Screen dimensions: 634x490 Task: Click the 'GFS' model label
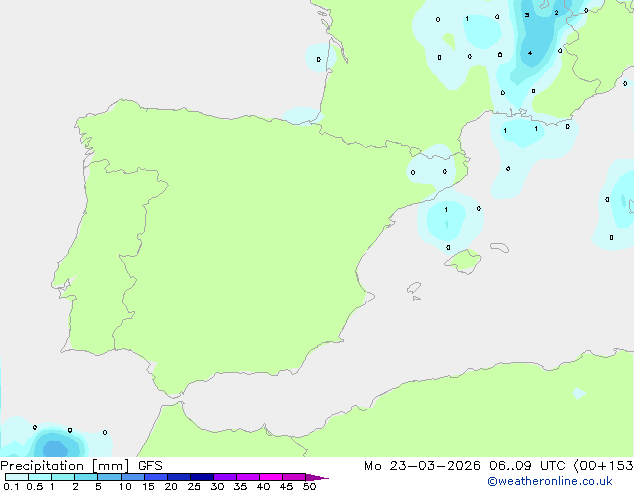click(150, 466)
